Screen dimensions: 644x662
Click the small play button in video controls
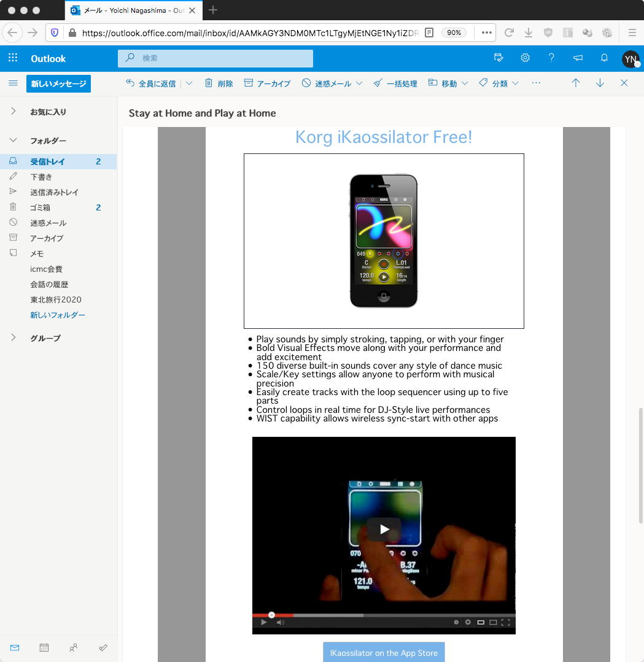click(264, 622)
